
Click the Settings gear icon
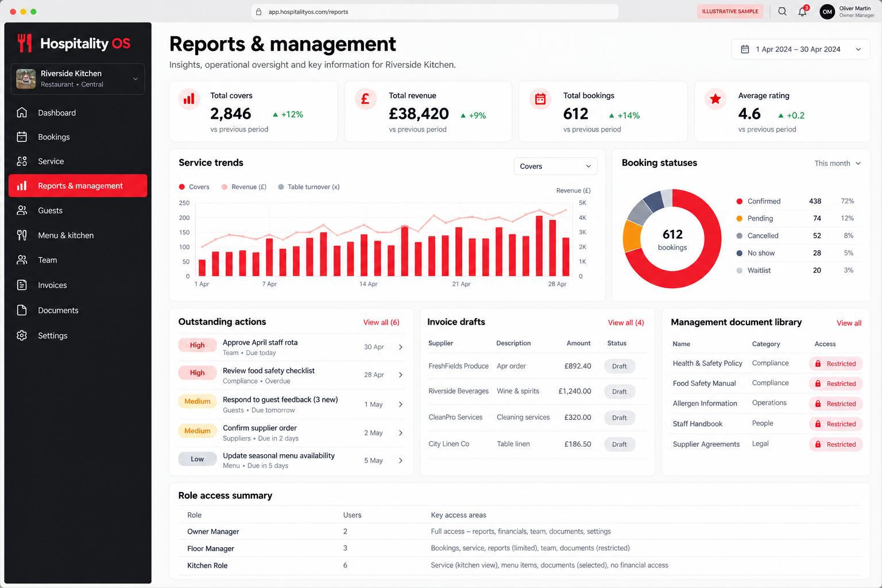click(x=22, y=335)
